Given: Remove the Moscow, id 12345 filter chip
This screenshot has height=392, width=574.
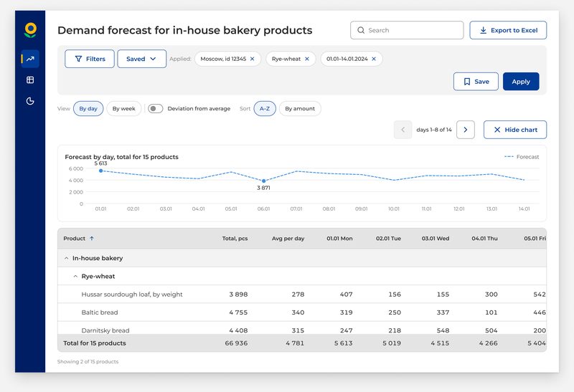Looking at the screenshot, I should [253, 59].
